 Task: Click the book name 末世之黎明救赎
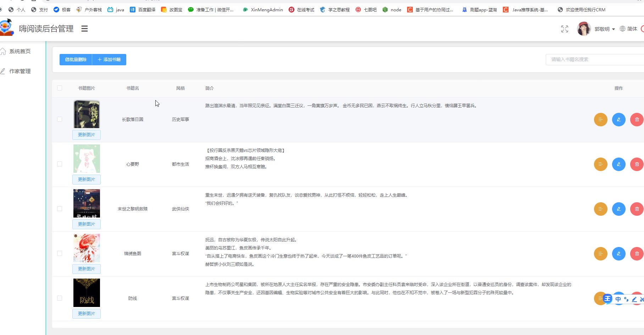(133, 209)
